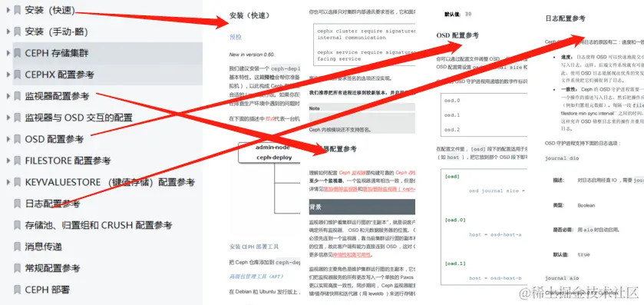Click bookmark icon beside CEPH 部署

coord(17,290)
